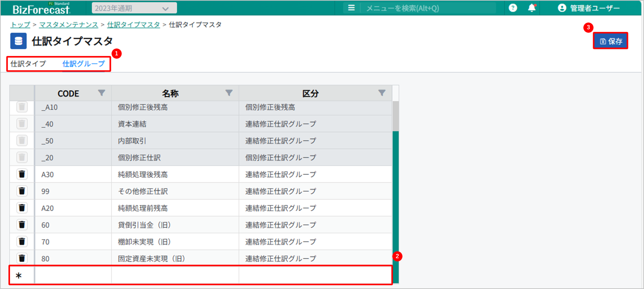Click trash icon for code 70 row
Image resolution: width=644 pixels, height=289 pixels.
point(22,241)
